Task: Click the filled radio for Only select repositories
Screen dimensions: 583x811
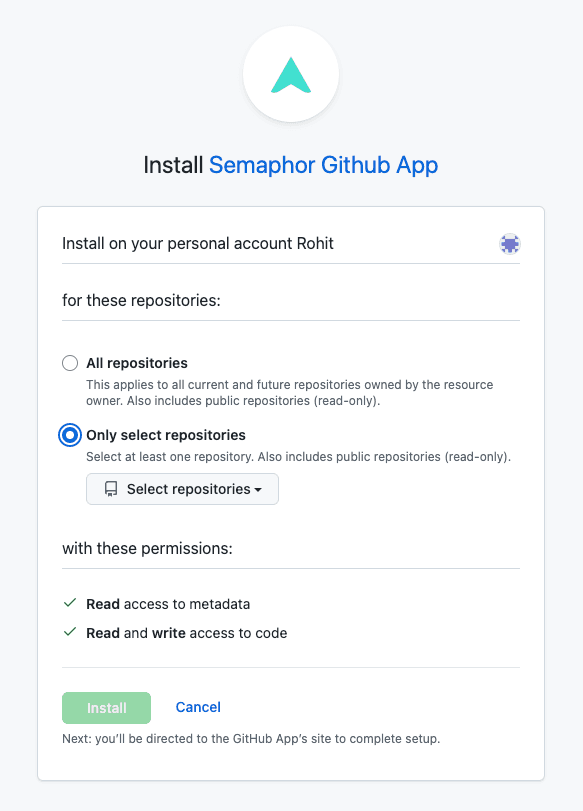Action: (69, 435)
